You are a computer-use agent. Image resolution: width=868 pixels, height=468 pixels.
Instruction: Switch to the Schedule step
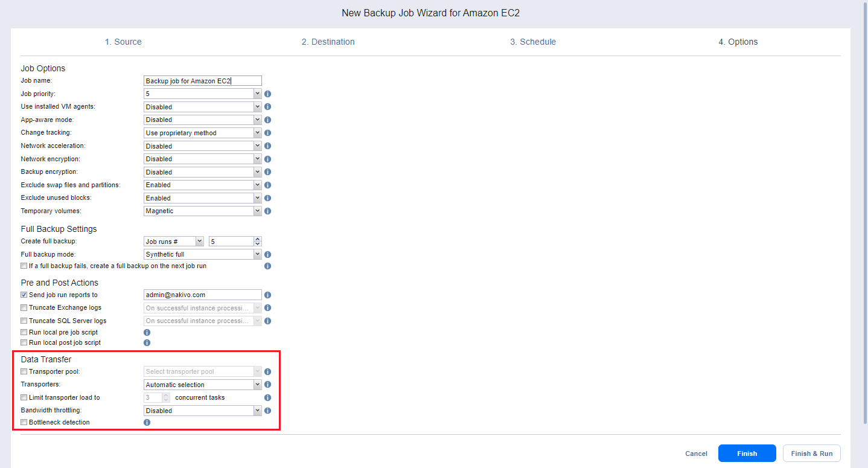coord(533,42)
